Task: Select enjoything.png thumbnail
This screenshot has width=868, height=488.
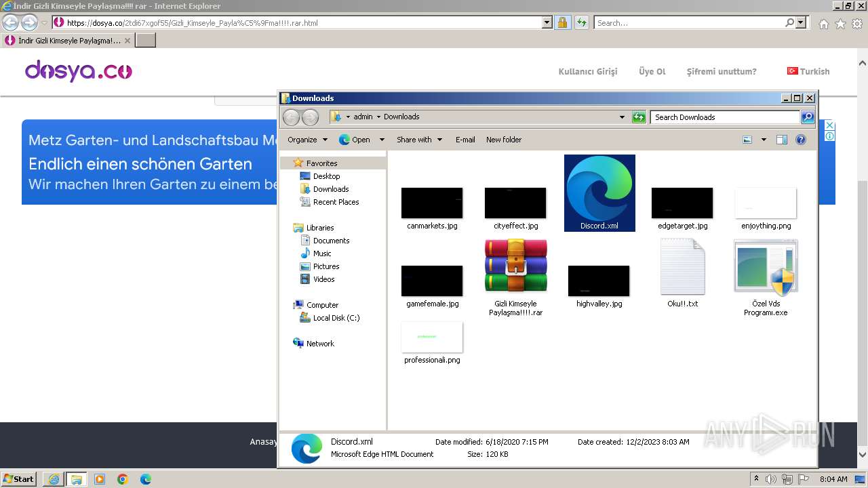Action: tap(766, 203)
